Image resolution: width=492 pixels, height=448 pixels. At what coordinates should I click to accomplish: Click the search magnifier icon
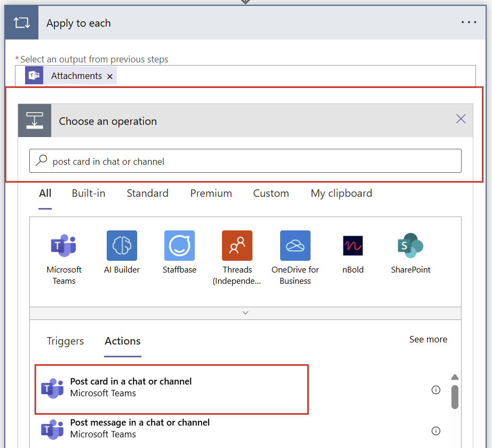pyautogui.click(x=42, y=160)
